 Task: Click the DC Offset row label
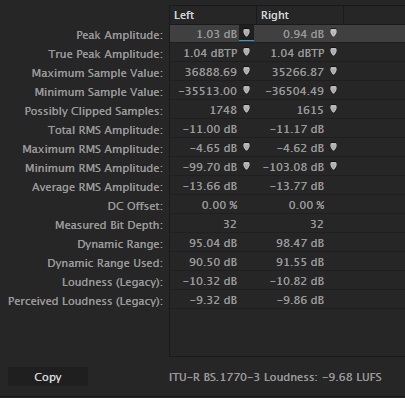tap(135, 206)
